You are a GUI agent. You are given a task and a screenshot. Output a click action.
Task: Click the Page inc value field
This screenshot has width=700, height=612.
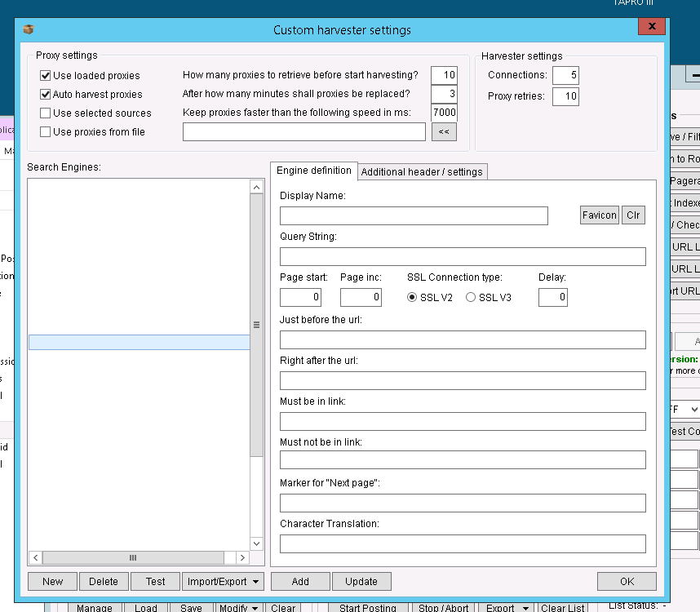tap(361, 297)
